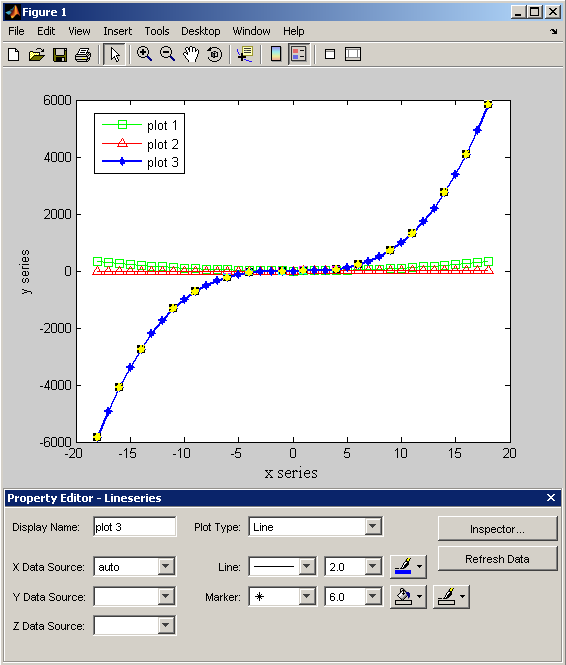The image size is (566, 665).
Task: Click the 20 x-axis tick label
Action: (x=510, y=453)
